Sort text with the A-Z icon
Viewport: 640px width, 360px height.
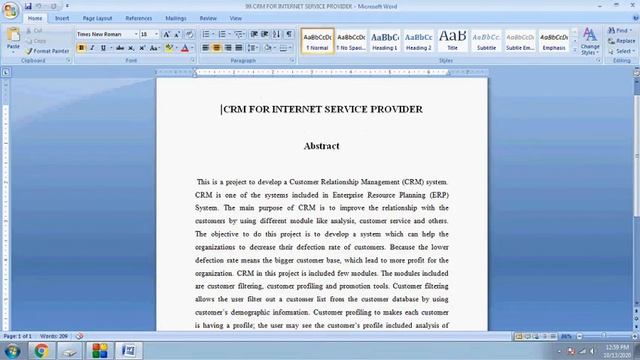[x=277, y=34]
